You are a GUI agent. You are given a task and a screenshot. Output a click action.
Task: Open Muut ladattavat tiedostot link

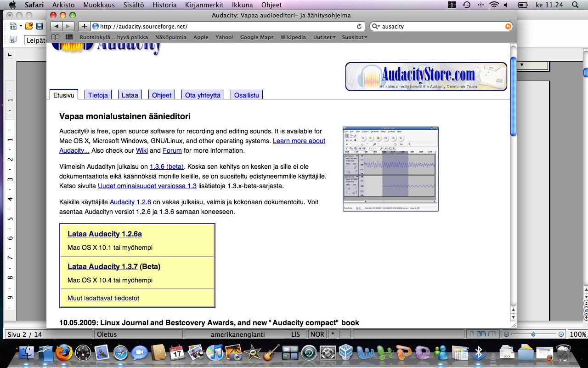coord(103,298)
